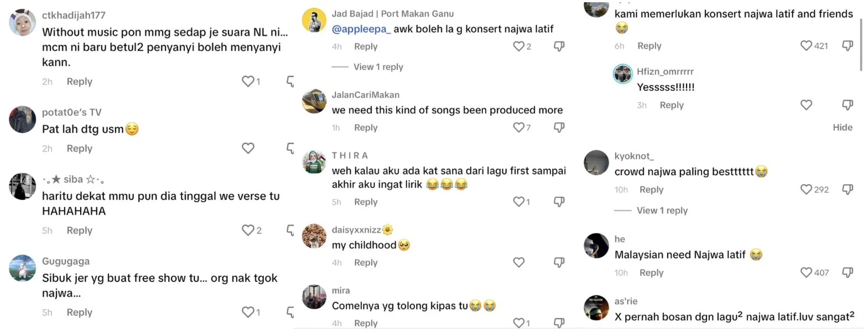This screenshot has height=334, width=868.
Task: Expand 'View 1 reply' under Jad Bajad's comment
Action: click(378, 67)
